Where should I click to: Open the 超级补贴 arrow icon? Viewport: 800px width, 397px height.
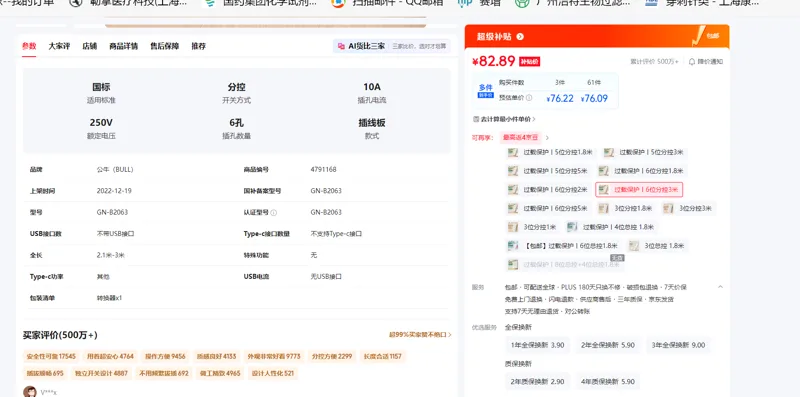520,37
